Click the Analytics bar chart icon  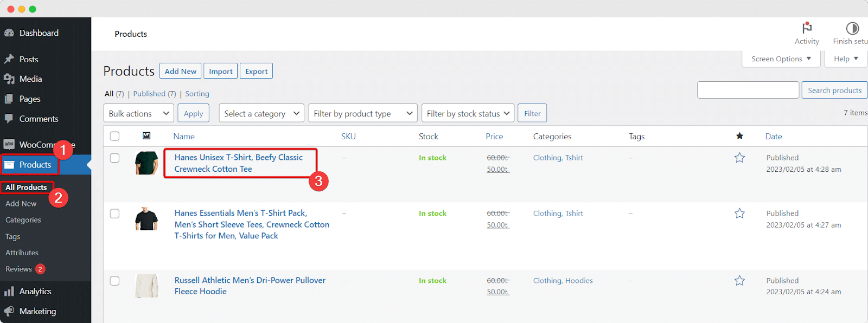pos(9,292)
